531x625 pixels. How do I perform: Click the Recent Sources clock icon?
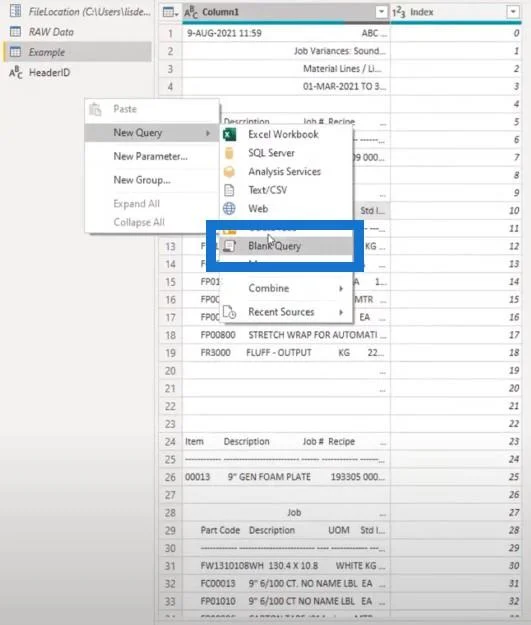(229, 312)
